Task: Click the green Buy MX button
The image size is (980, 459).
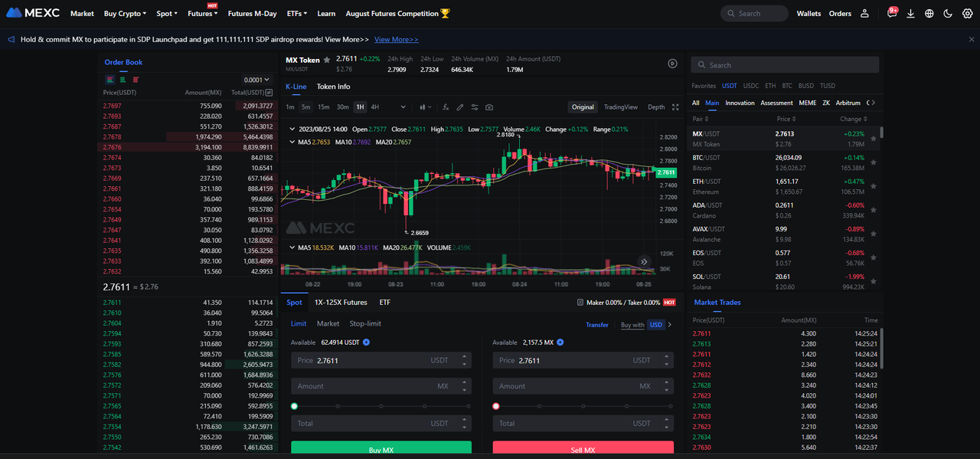Action: 381,449
